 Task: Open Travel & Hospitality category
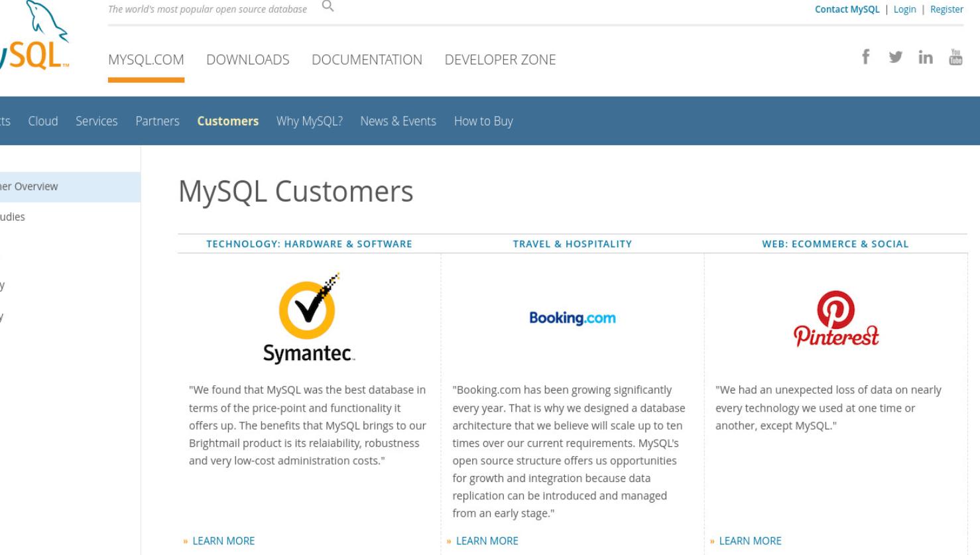[x=572, y=244]
